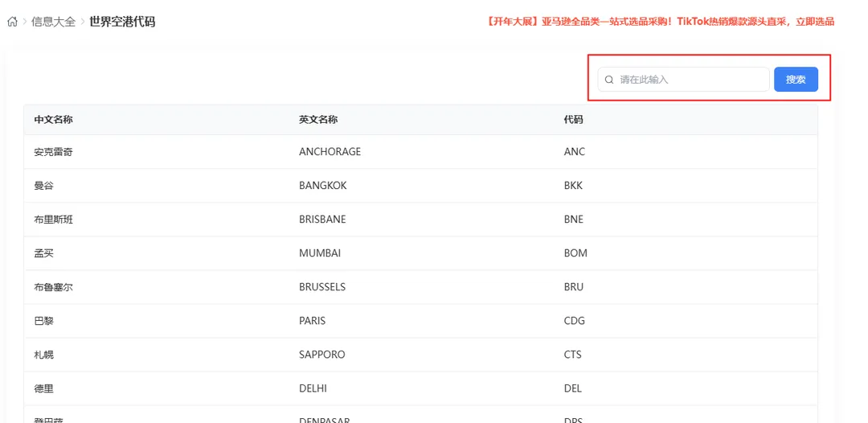868x423 pixels.
Task: Select the MUMBAI cell
Action: click(x=320, y=253)
